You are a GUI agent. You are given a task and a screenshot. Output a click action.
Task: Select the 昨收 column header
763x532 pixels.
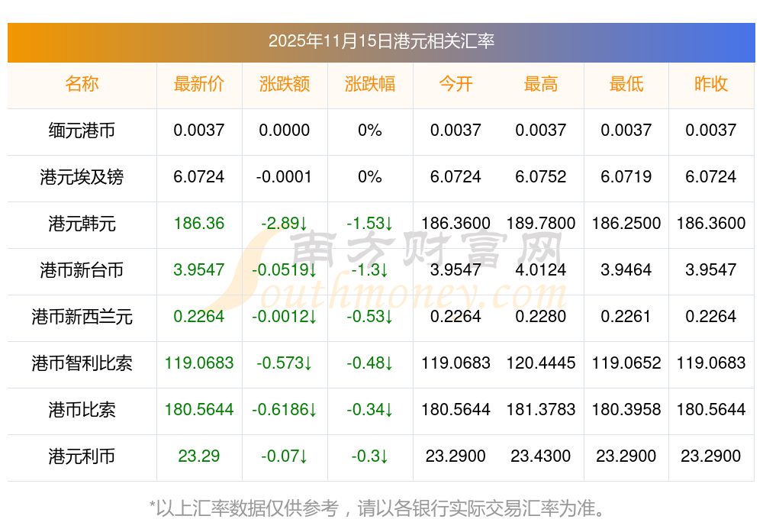[711, 84]
